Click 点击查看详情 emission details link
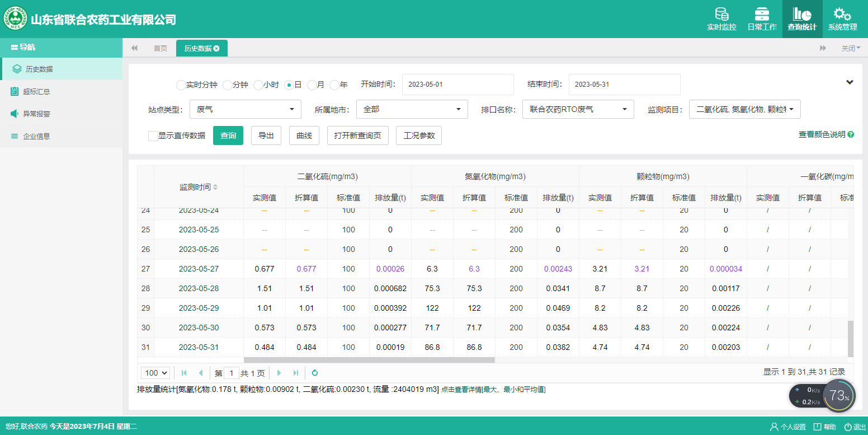 point(493,390)
